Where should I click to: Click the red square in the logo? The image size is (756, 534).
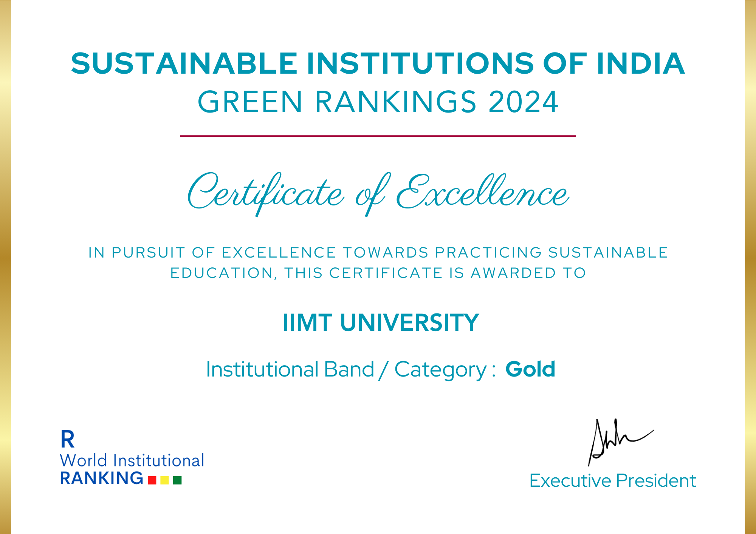[152, 480]
